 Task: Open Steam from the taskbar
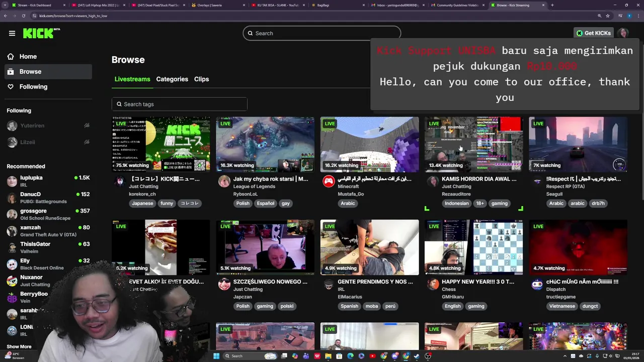(x=417, y=356)
